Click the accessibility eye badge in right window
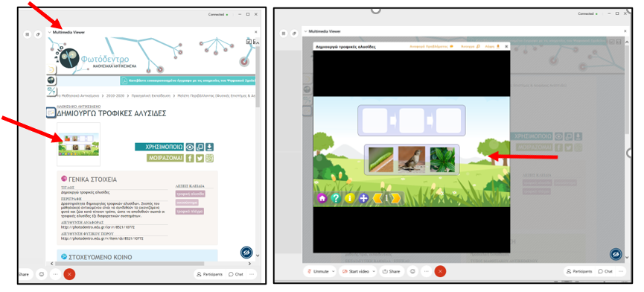Screen dimensions: 644x292 616,254
